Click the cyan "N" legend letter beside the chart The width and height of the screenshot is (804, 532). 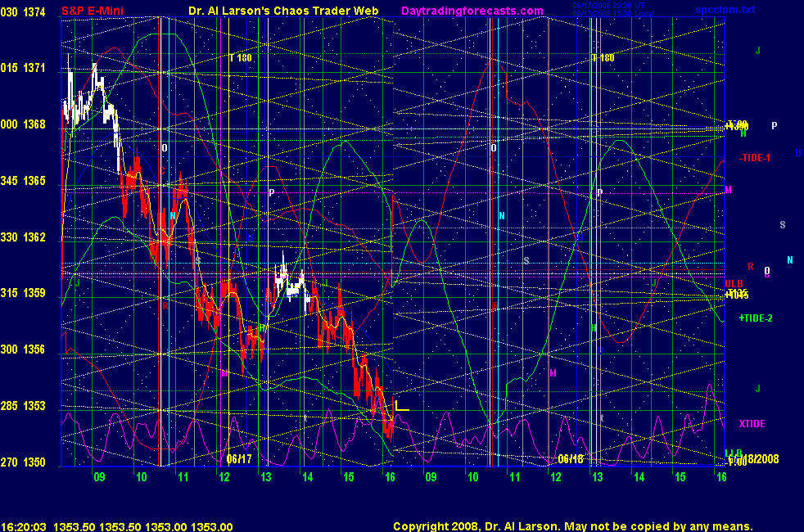pos(789,260)
